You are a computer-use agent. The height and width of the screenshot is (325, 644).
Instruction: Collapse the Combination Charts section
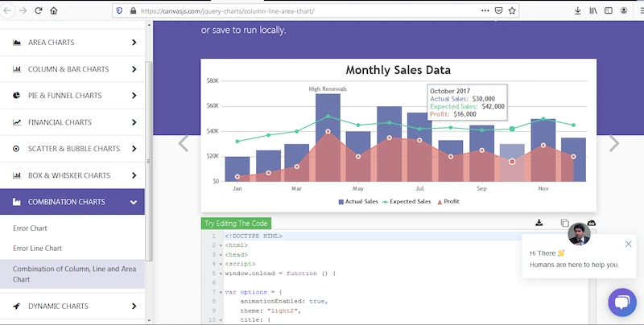(72, 202)
